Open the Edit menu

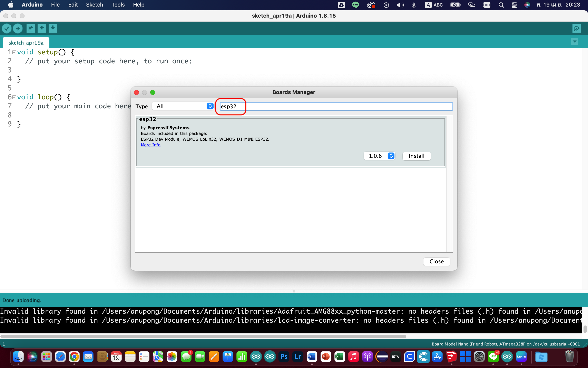pyautogui.click(x=73, y=5)
